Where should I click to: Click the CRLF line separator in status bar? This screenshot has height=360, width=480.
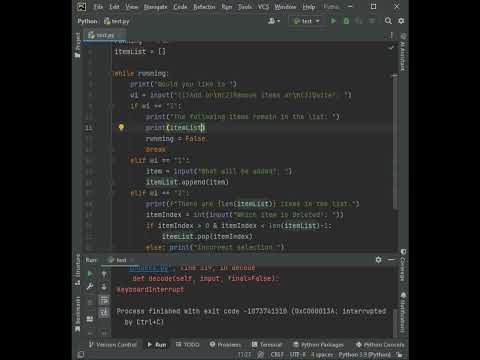click(x=277, y=354)
